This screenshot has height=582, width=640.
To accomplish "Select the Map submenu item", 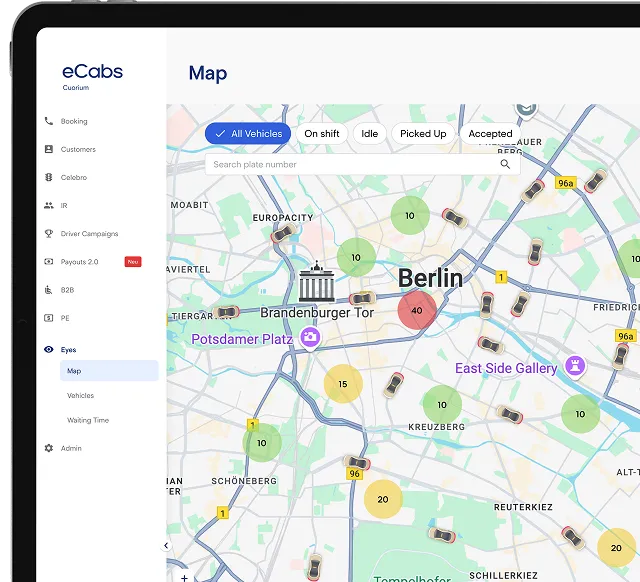I will pos(109,371).
